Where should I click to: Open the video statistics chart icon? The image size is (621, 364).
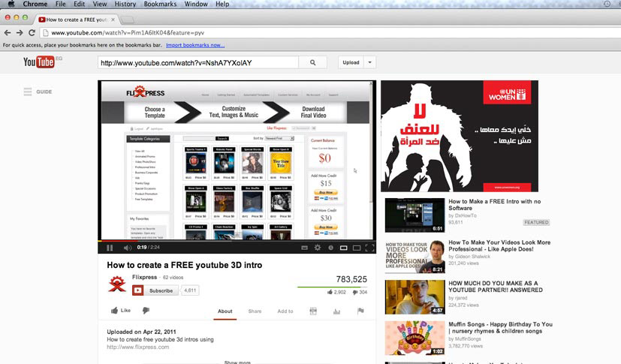tap(336, 311)
